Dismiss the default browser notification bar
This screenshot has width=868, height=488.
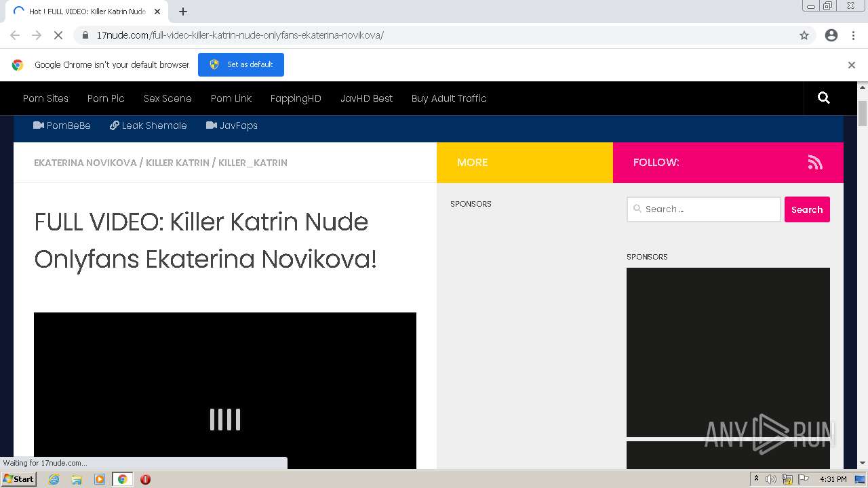(x=852, y=65)
